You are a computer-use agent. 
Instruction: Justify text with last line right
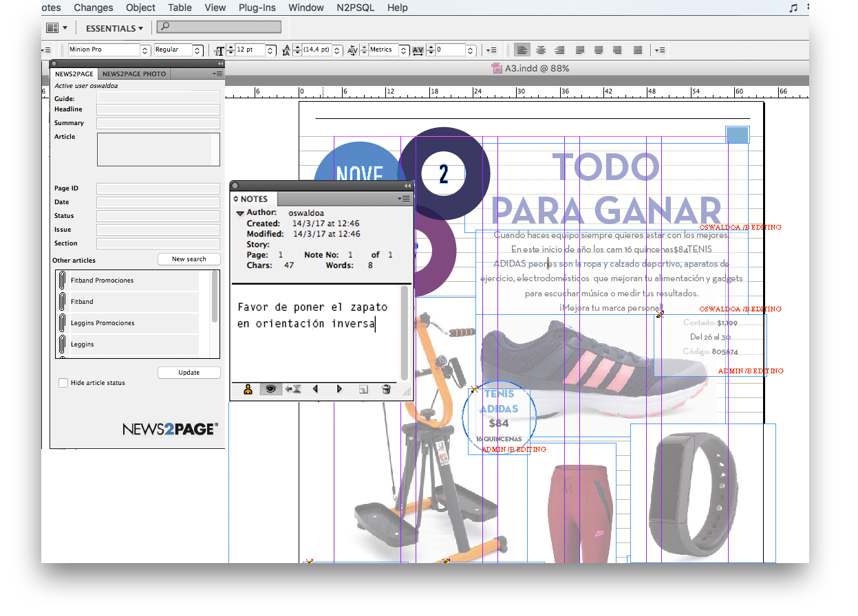pyautogui.click(x=618, y=50)
